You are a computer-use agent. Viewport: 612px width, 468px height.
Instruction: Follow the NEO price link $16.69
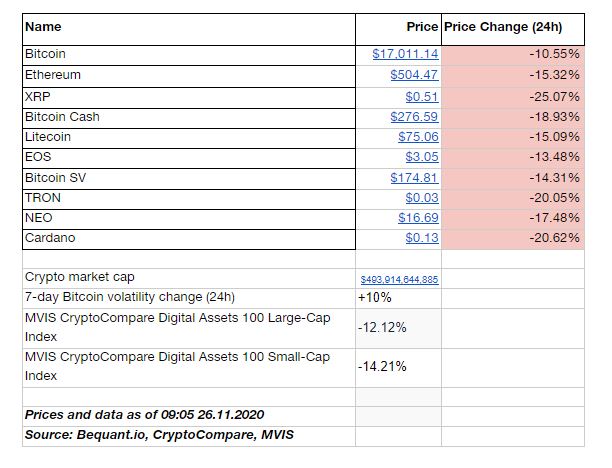[x=418, y=218]
